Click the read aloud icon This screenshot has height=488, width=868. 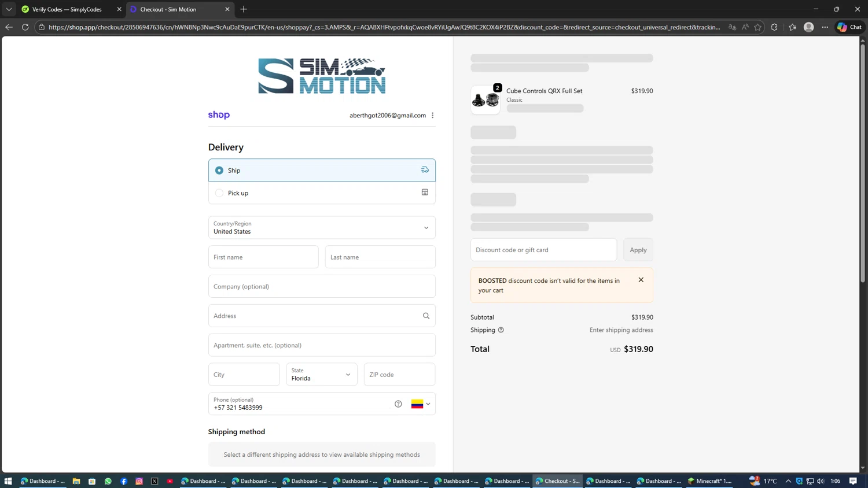point(745,27)
